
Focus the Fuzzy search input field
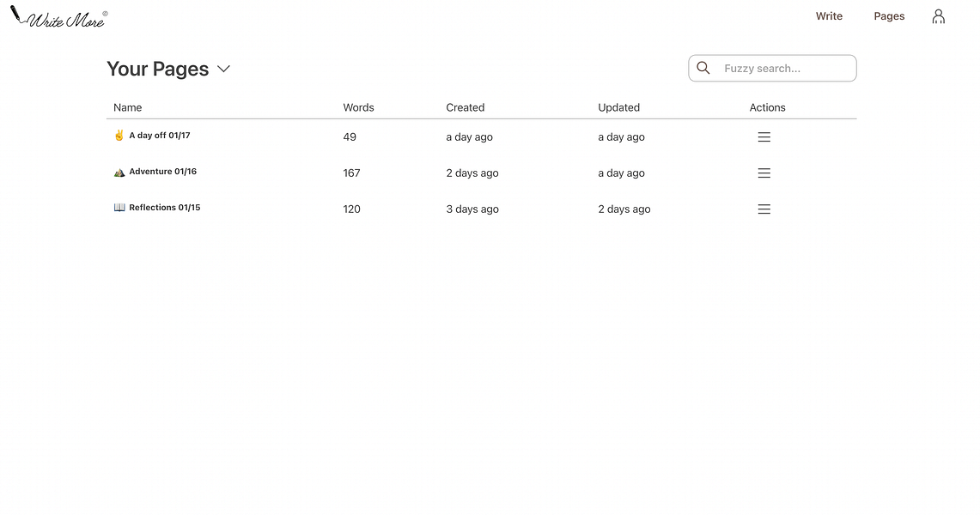pos(784,69)
